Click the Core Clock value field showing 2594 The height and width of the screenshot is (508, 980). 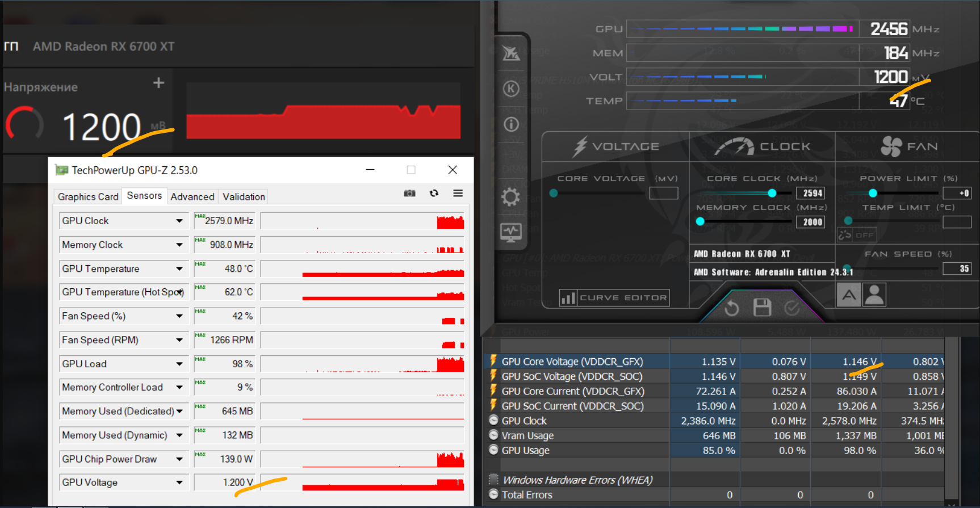[x=811, y=193]
